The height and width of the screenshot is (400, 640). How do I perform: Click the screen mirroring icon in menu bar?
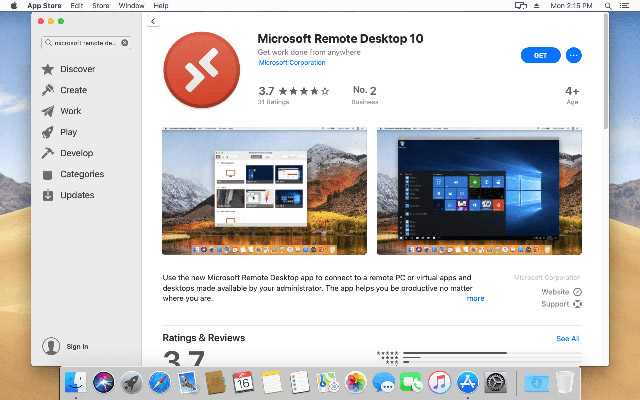point(520,6)
